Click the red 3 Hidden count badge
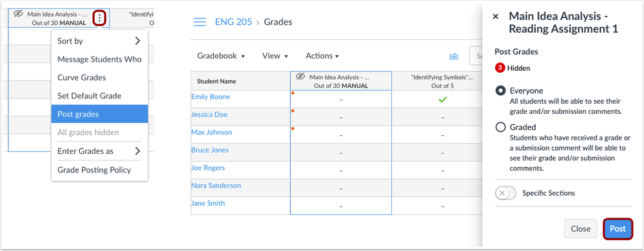The width and height of the screenshot is (644, 251). [x=500, y=68]
